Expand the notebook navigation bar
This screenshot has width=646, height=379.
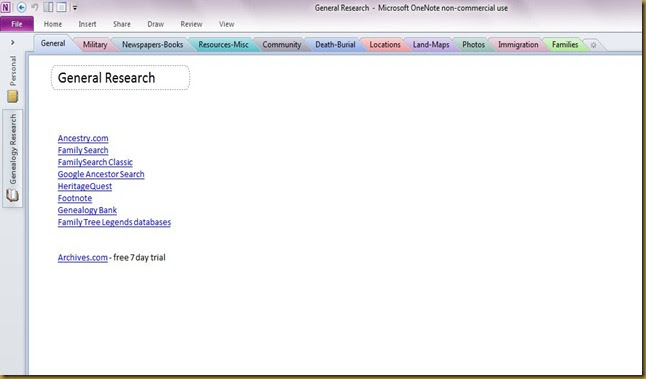(13, 42)
